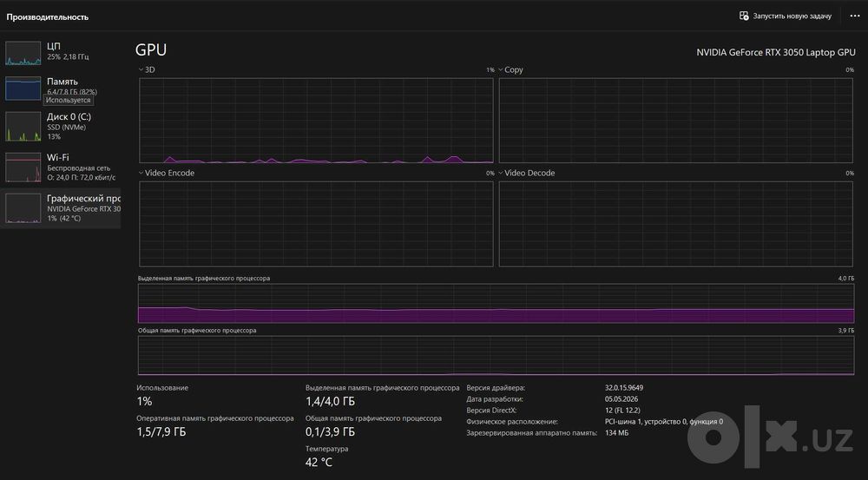This screenshot has height=480, width=868.
Task: Click the Wi-Fi mini graph thumbnail
Action: pos(23,168)
